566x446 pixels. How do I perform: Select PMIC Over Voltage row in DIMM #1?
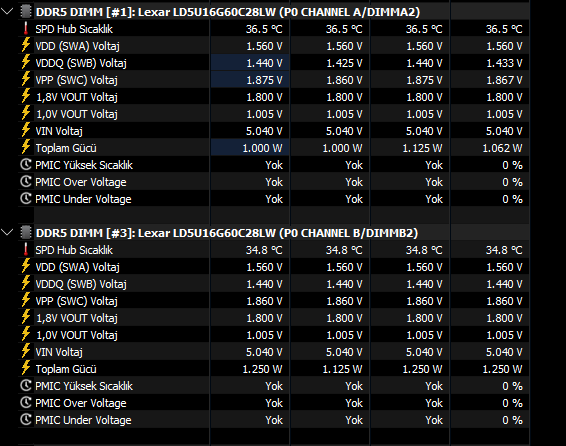[274, 182]
